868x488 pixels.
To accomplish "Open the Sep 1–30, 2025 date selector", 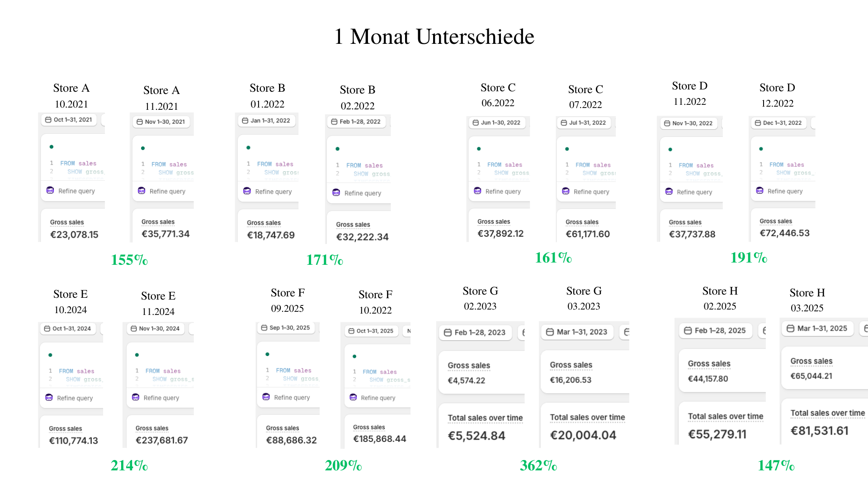I will (286, 328).
